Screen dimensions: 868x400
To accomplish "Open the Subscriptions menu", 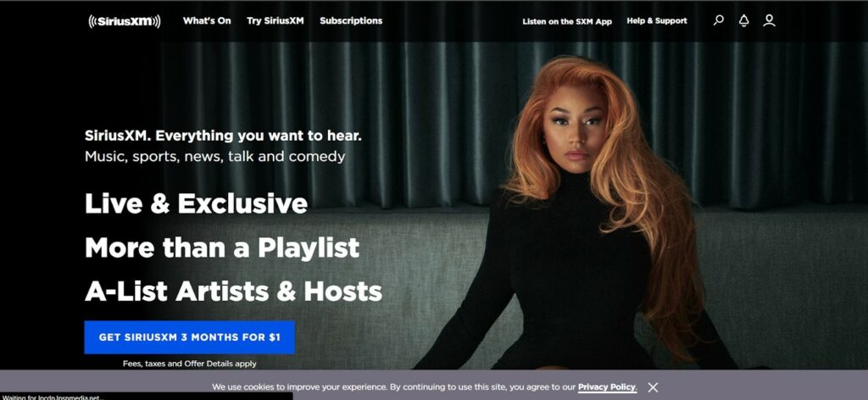I will coord(351,20).
